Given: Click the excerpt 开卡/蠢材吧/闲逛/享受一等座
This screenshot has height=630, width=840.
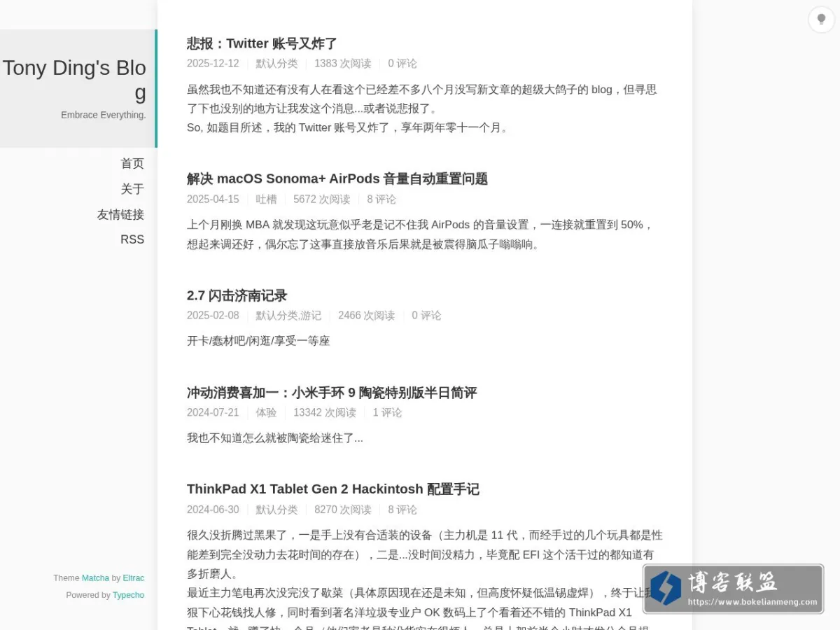Looking at the screenshot, I should point(258,341).
